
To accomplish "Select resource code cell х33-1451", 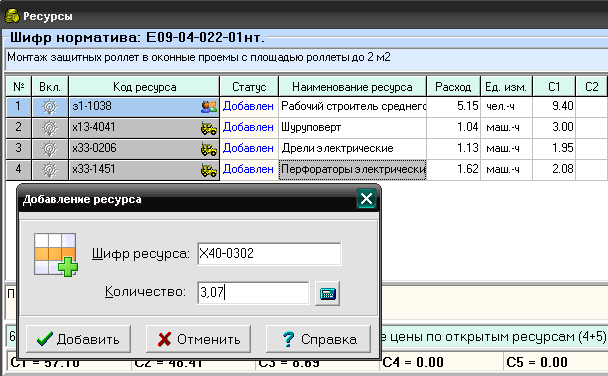I will pyautogui.click(x=143, y=170).
